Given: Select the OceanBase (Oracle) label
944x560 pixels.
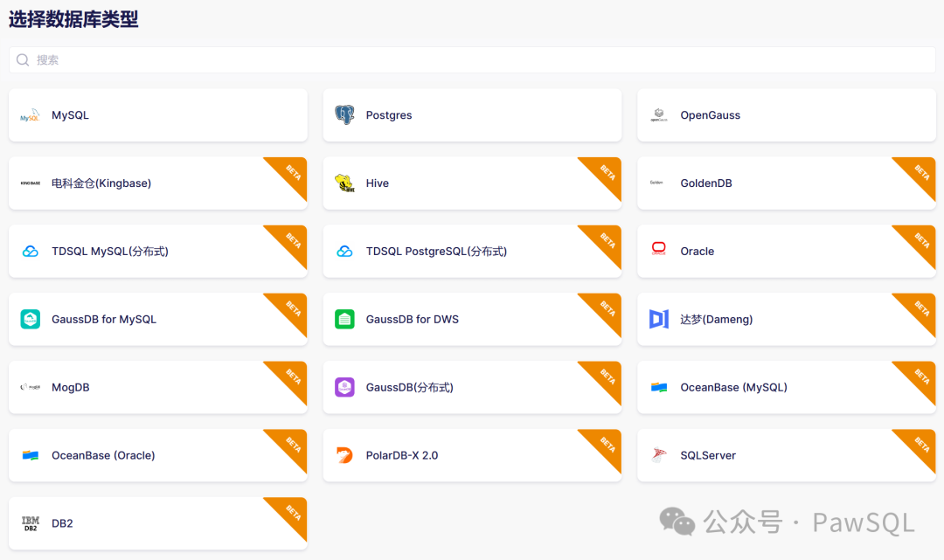Looking at the screenshot, I should [103, 455].
